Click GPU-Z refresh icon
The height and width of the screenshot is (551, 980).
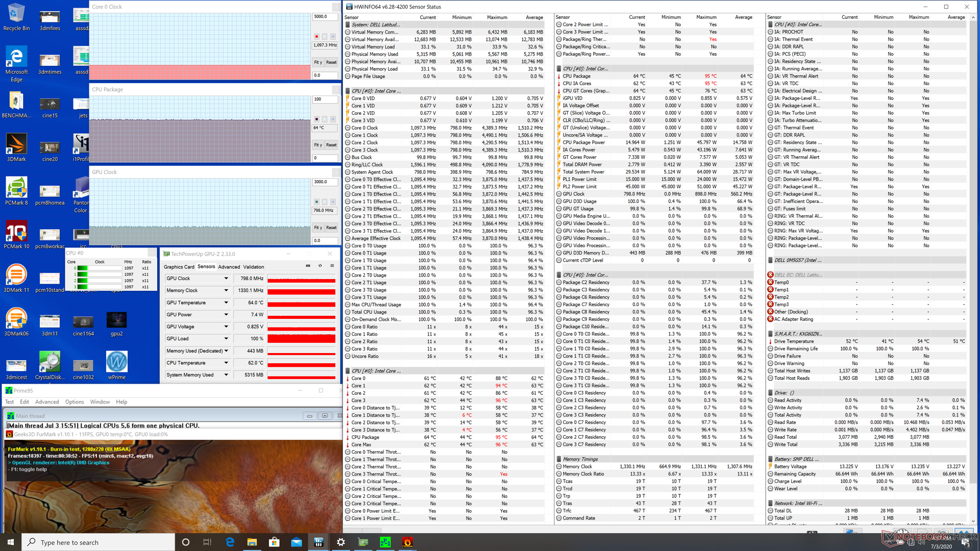tap(320, 266)
